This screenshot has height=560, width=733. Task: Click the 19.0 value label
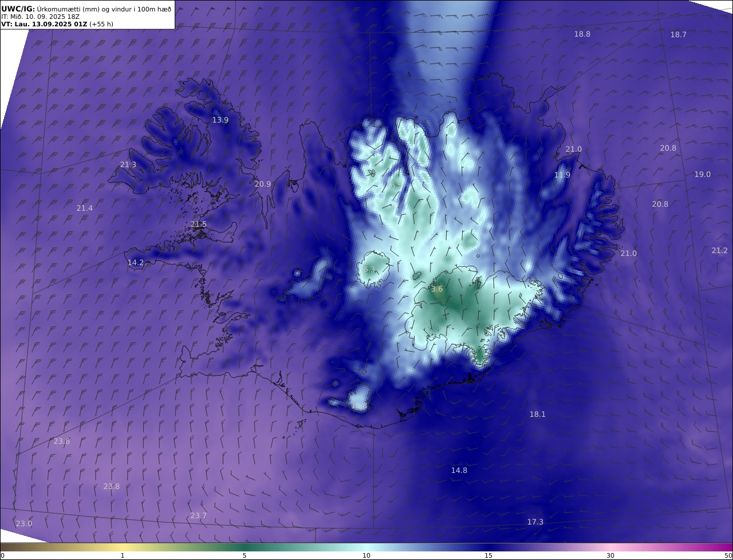[703, 174]
